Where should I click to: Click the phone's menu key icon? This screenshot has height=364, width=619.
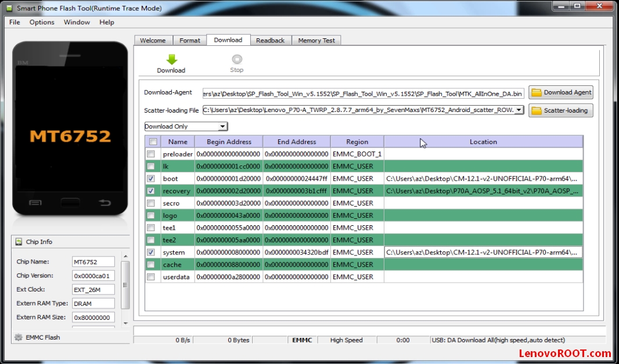tap(35, 203)
